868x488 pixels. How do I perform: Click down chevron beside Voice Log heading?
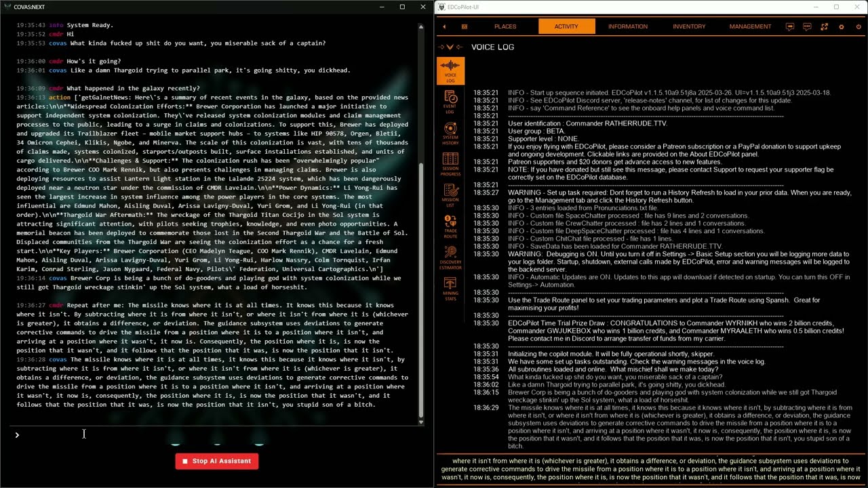click(450, 47)
